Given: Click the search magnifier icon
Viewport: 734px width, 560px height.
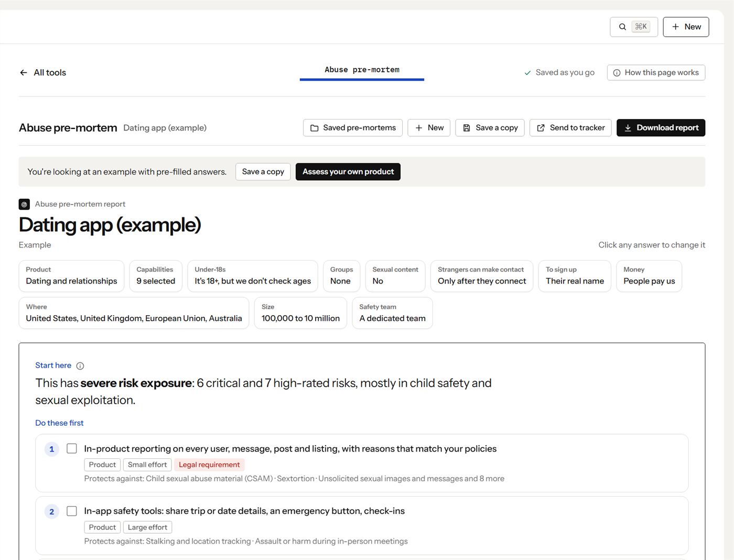Looking at the screenshot, I should coord(622,27).
